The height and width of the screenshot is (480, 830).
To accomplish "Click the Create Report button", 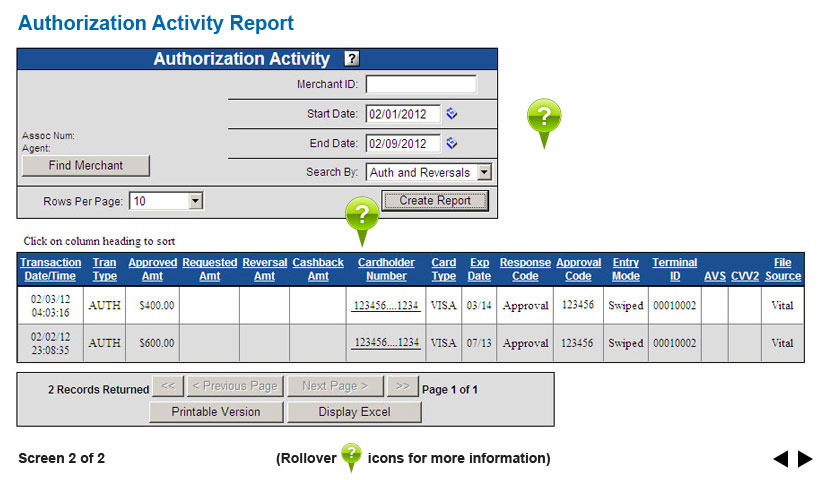I will pos(435,201).
